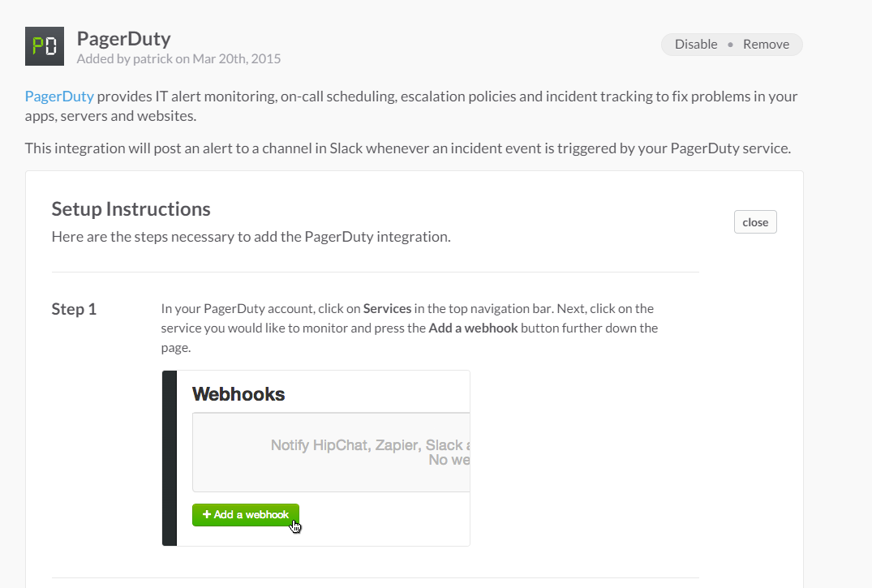Click the Added by patrick date line
872x588 pixels.
tap(178, 58)
